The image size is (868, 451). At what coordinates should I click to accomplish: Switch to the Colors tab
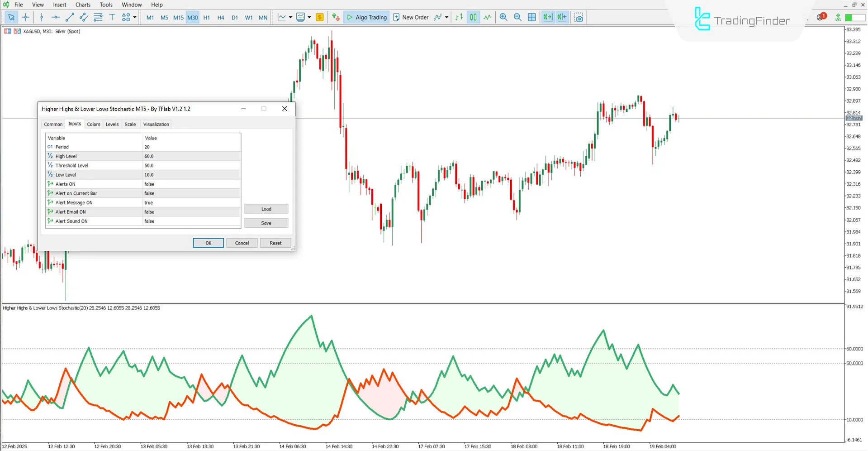click(x=93, y=124)
